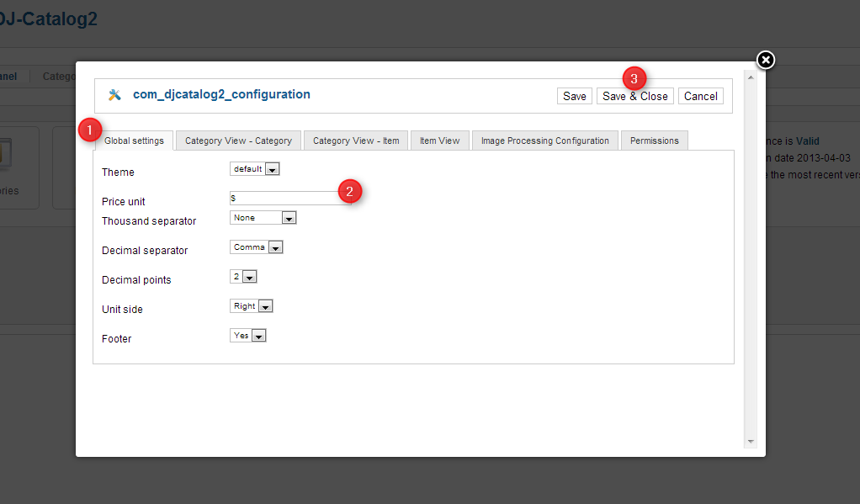Click the Thousand separator label
Image resolution: width=860 pixels, height=504 pixels.
click(x=149, y=221)
